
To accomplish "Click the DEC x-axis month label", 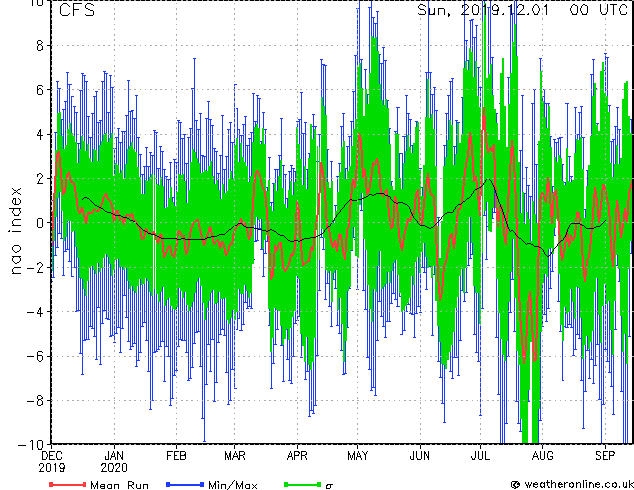I will 52,456.
